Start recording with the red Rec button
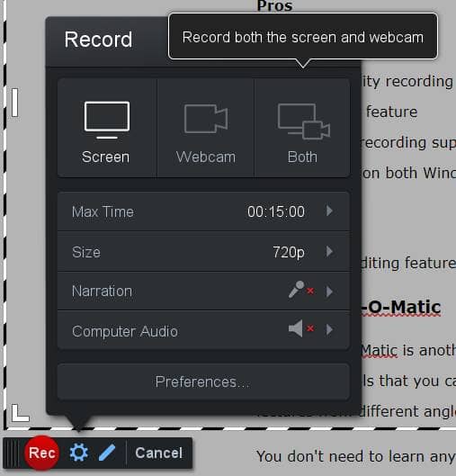 click(42, 453)
